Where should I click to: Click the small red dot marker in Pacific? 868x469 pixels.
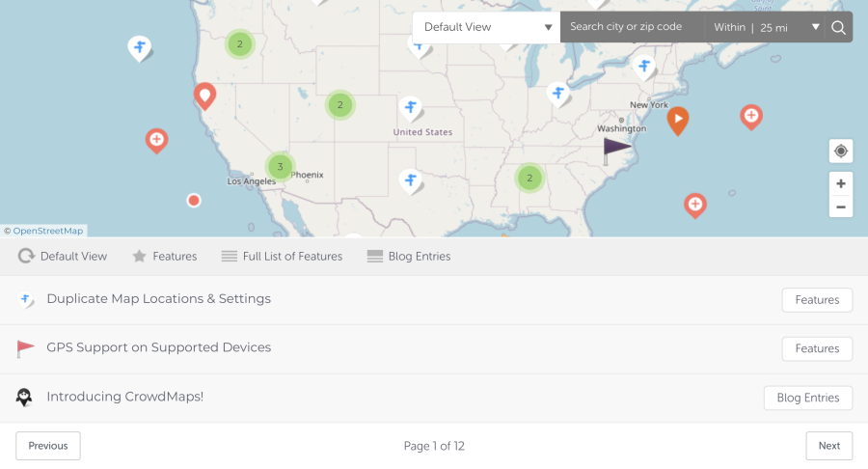tap(194, 201)
